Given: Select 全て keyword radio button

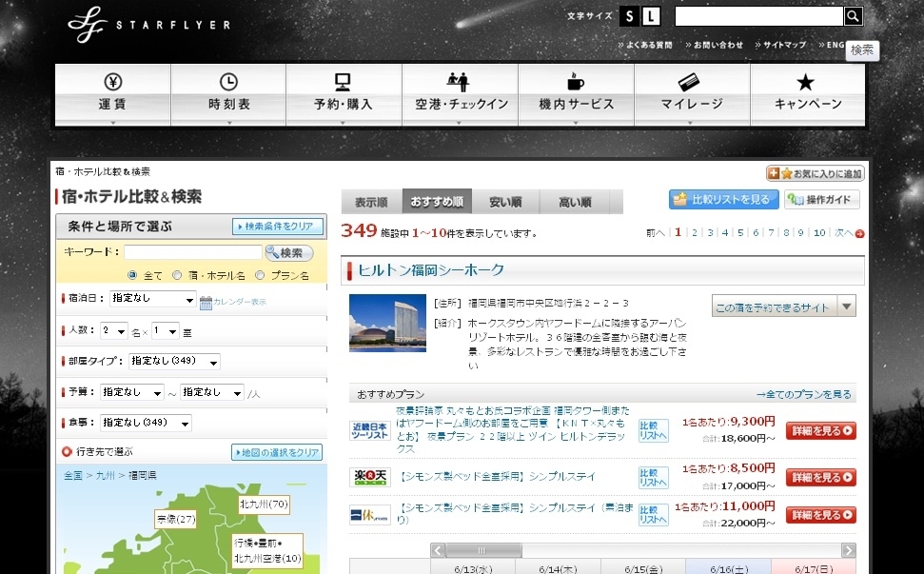Looking at the screenshot, I should coord(132,275).
